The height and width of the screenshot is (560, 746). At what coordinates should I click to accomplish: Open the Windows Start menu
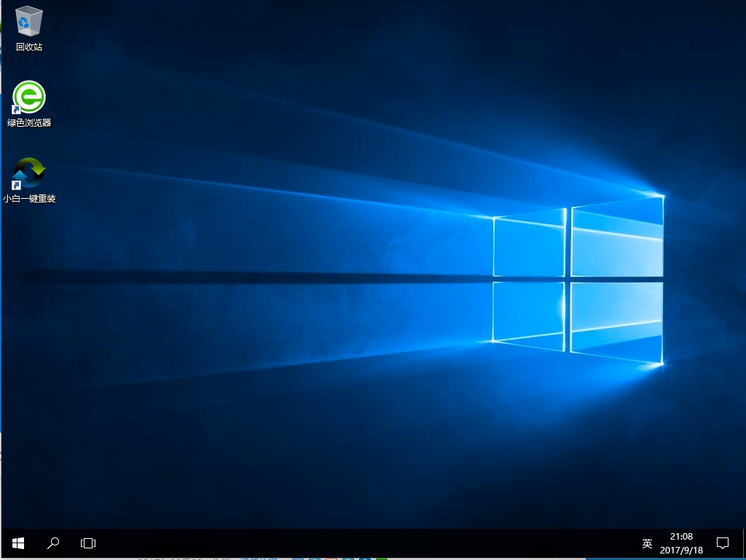click(18, 543)
